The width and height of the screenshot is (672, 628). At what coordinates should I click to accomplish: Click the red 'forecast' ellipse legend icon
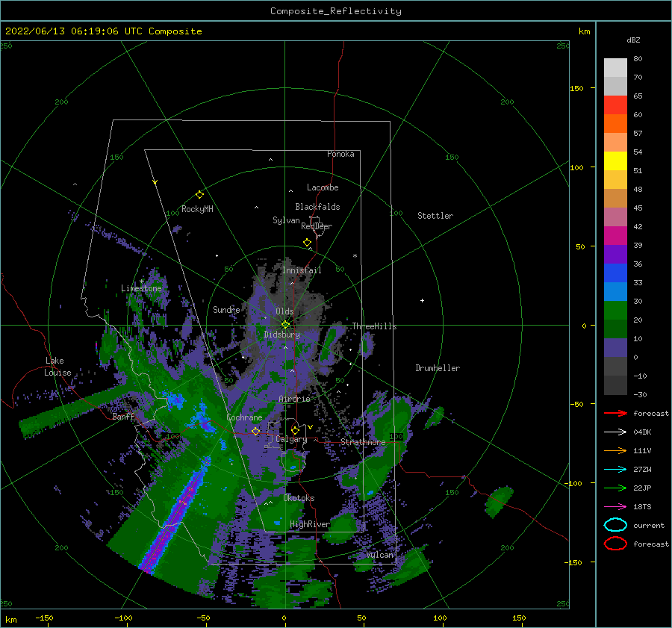(x=615, y=544)
